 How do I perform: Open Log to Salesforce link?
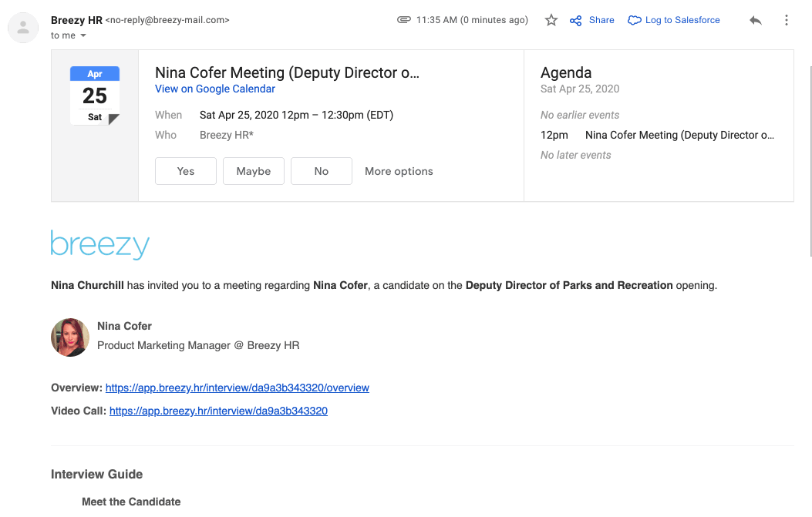674,20
